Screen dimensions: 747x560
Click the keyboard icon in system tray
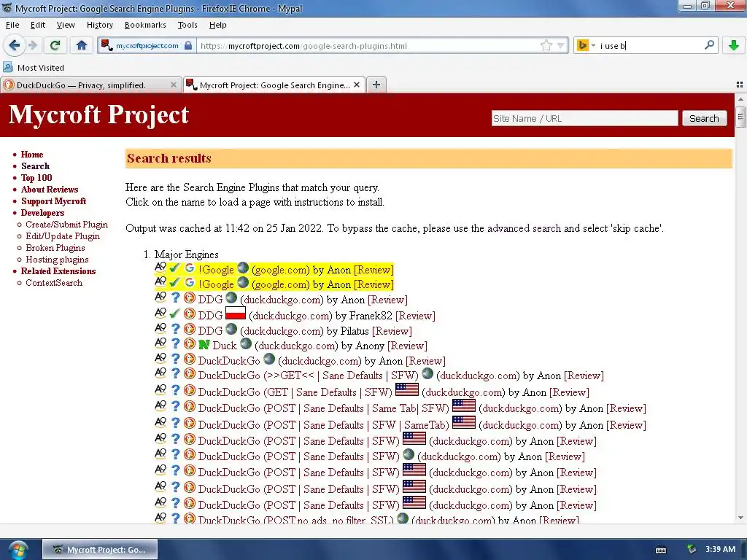point(661,550)
